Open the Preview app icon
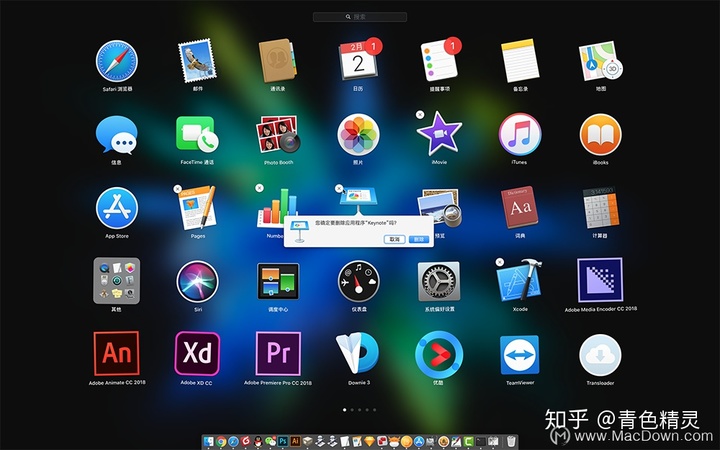Viewport: 720px width, 450px height. pyautogui.click(x=439, y=208)
